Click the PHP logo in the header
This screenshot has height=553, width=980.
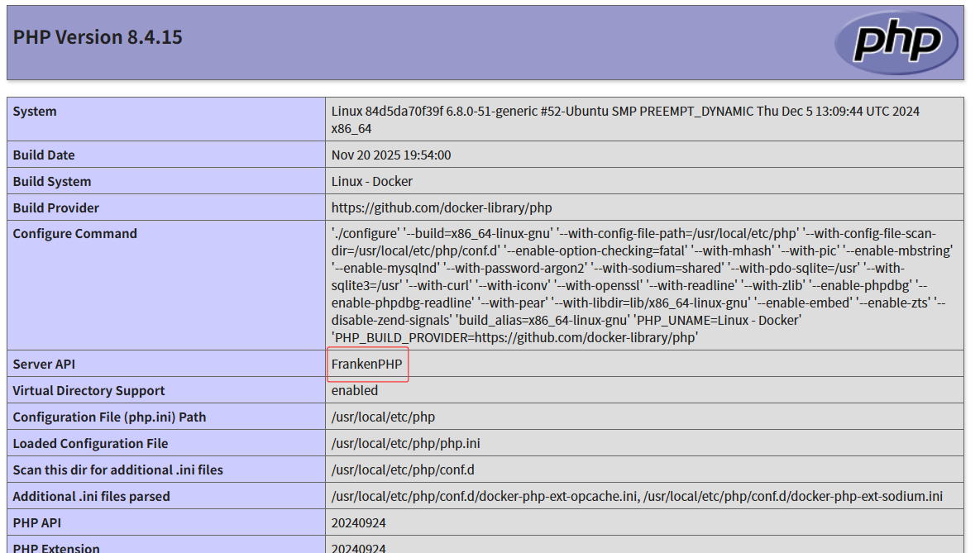[x=896, y=42]
